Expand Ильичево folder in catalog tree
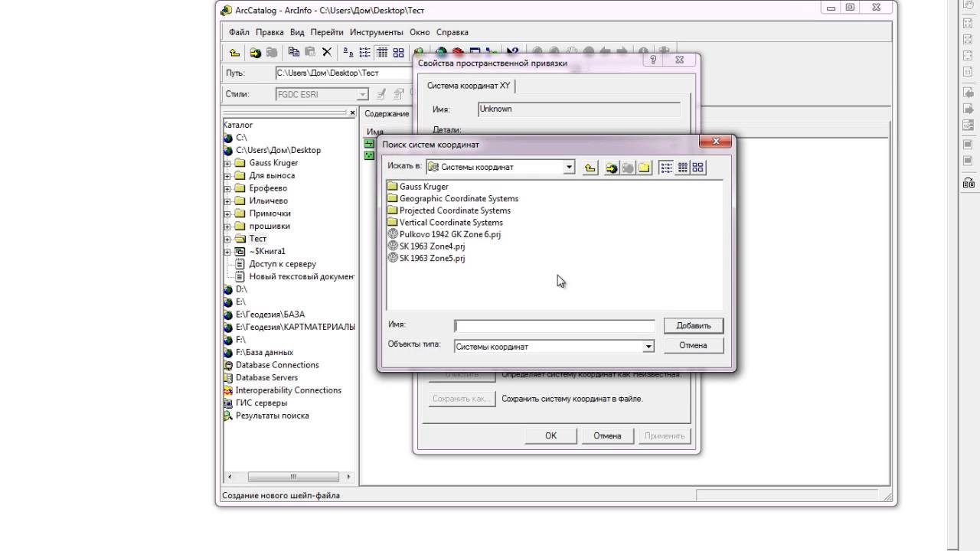980x551 pixels. pos(227,201)
